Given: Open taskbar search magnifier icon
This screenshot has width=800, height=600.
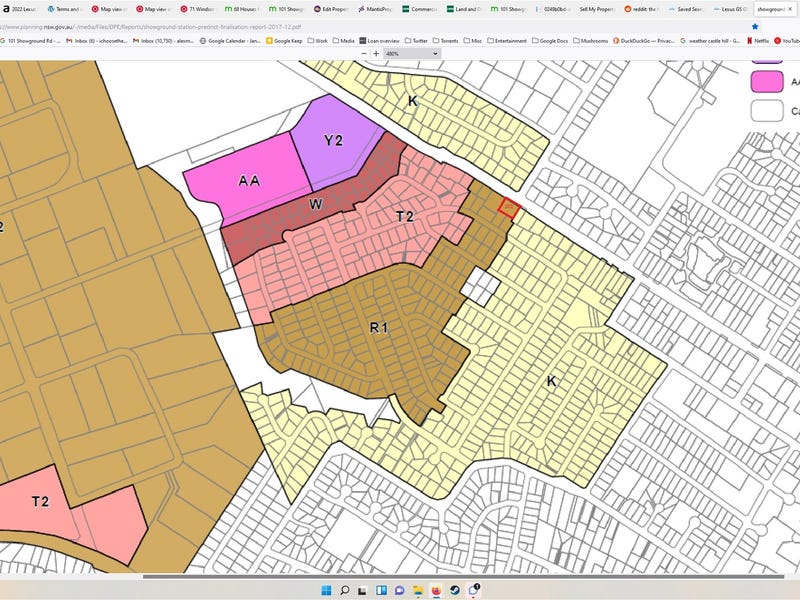Looking at the screenshot, I should pyautogui.click(x=346, y=590).
